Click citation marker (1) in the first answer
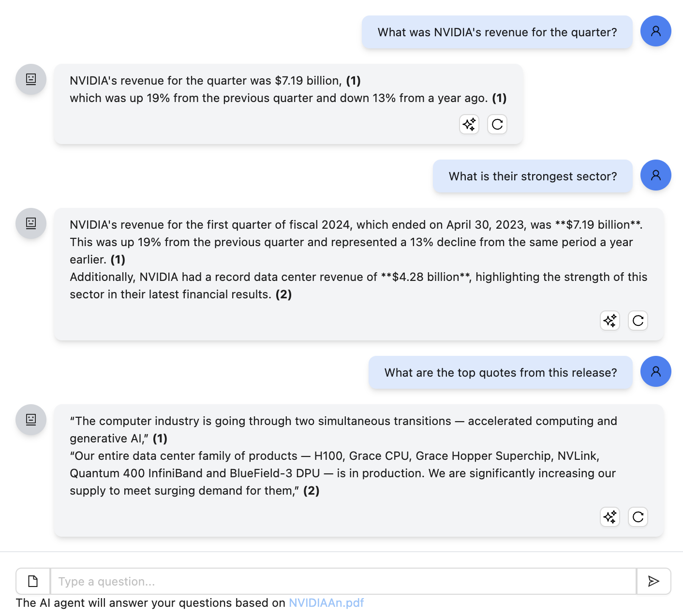The image size is (683, 616). coord(353,81)
